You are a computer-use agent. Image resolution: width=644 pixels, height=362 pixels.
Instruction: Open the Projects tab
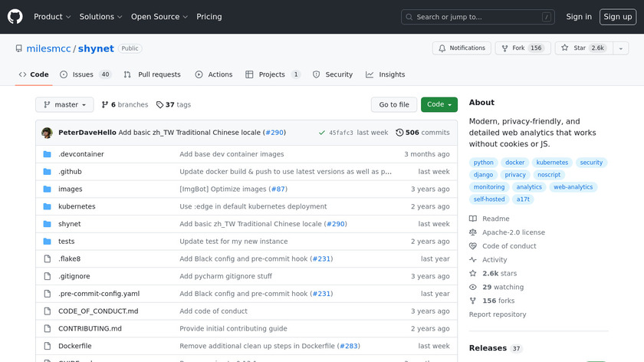coord(273,75)
